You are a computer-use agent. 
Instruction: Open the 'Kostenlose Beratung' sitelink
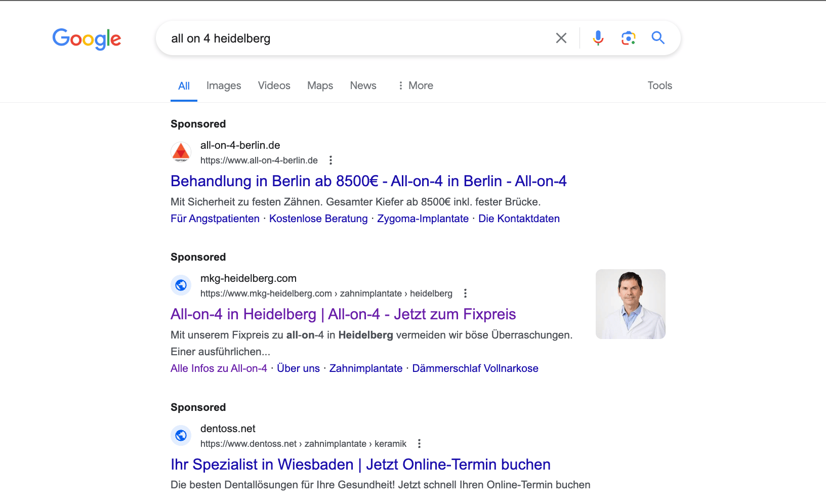pos(318,219)
